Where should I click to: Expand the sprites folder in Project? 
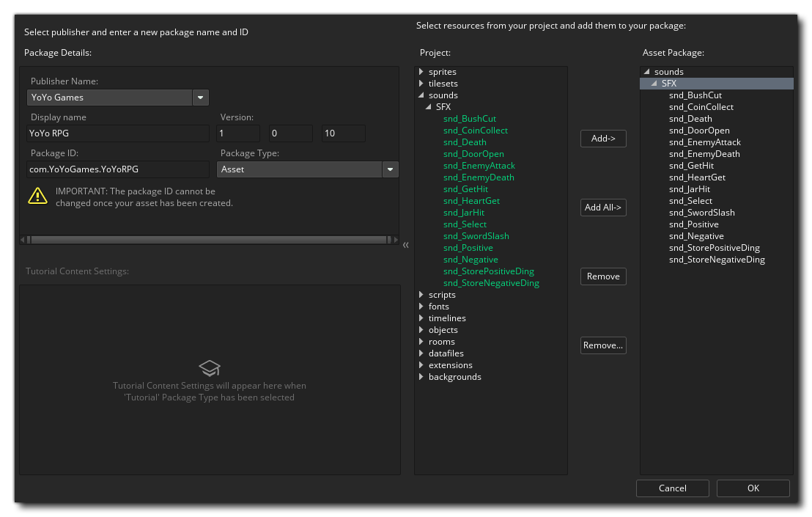click(x=421, y=72)
